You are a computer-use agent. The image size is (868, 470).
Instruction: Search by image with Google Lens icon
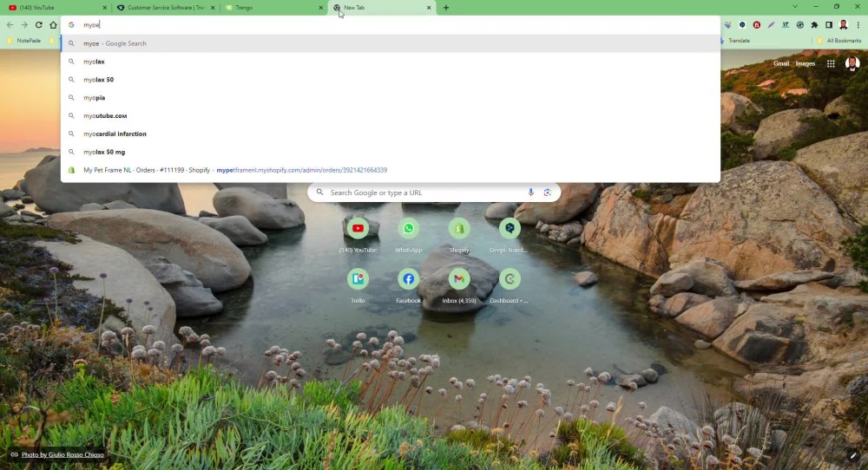click(548, 193)
